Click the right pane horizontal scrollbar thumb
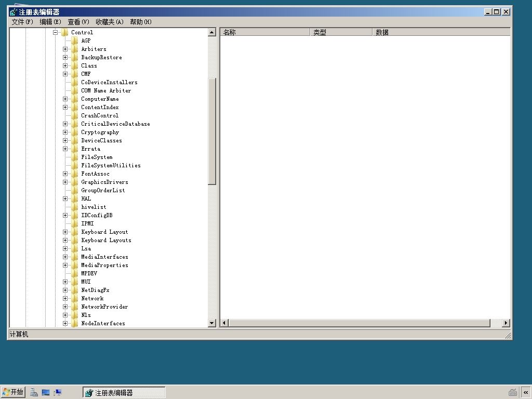Screen dimensions: 532x399 point(360,323)
